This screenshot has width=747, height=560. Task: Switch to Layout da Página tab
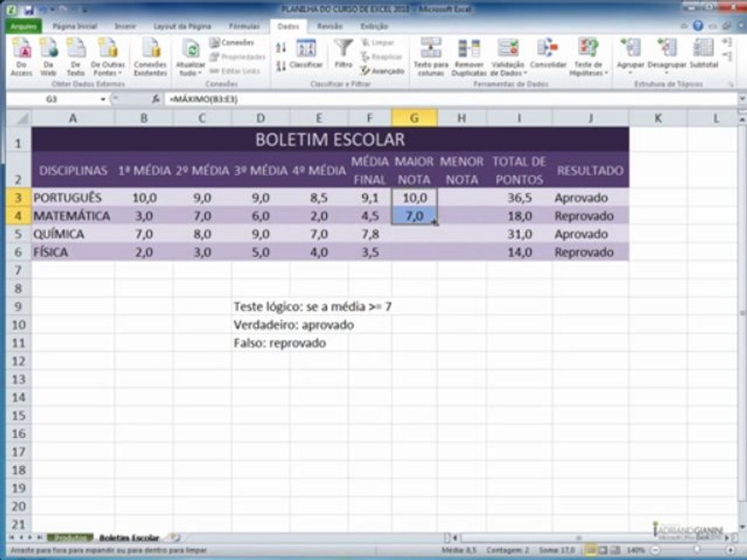pos(182,26)
